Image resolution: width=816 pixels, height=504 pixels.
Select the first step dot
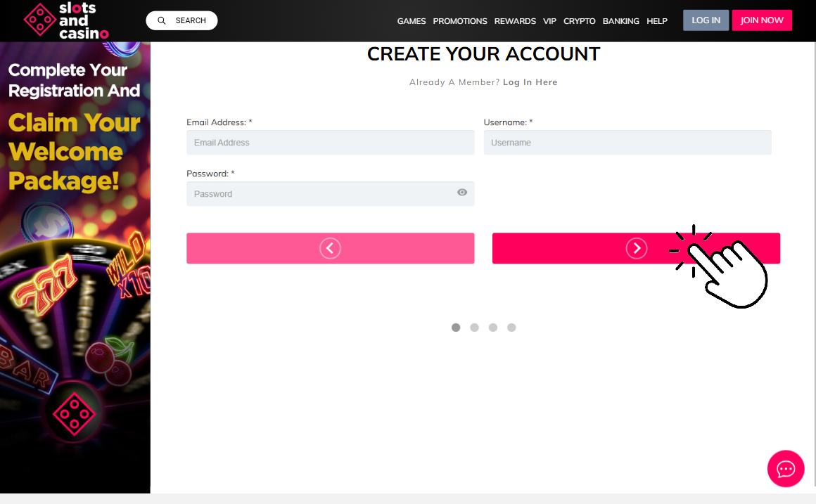tap(456, 327)
